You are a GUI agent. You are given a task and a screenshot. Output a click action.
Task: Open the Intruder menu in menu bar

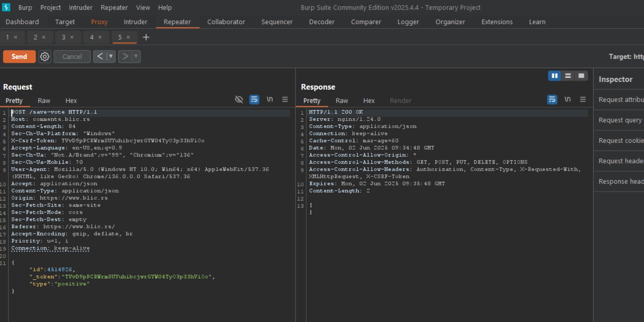click(x=81, y=7)
